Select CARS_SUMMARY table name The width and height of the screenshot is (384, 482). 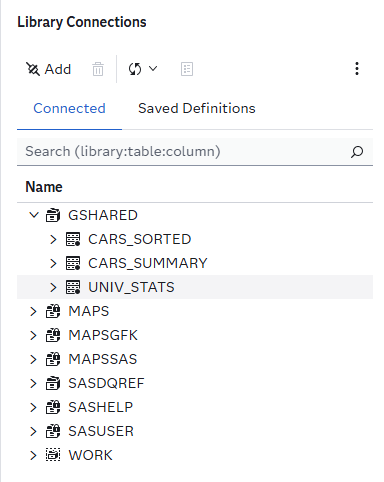[x=148, y=263]
